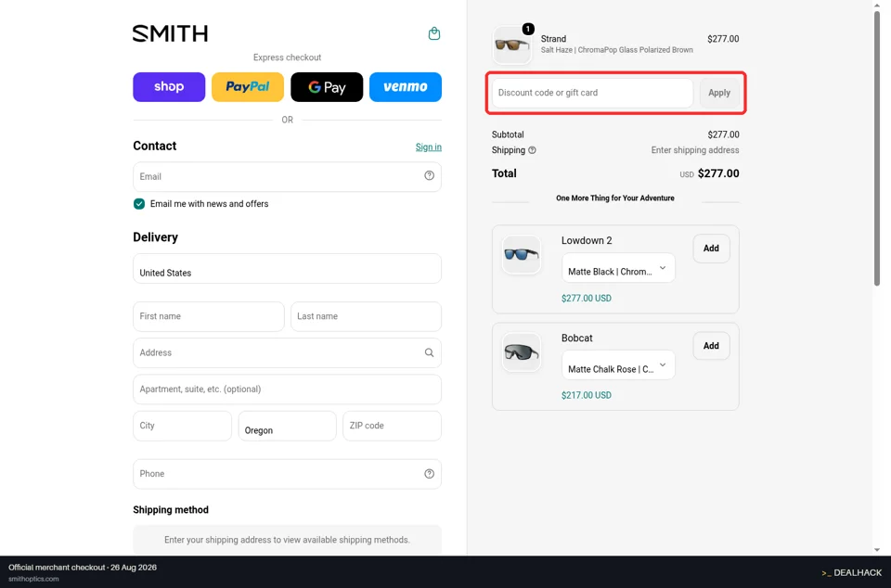891x588 pixels.
Task: Apply the discount code
Action: coord(718,93)
